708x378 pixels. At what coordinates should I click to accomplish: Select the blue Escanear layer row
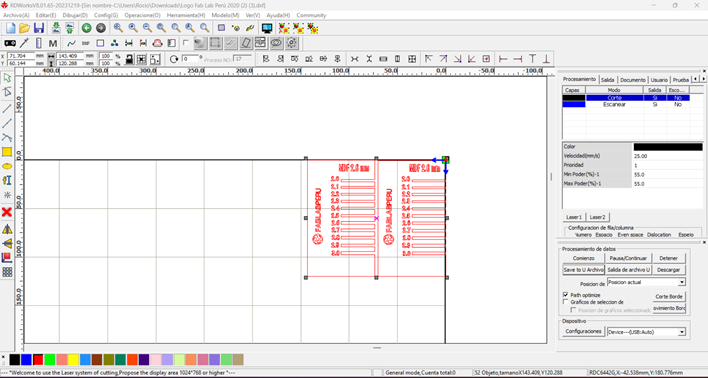[626, 104]
